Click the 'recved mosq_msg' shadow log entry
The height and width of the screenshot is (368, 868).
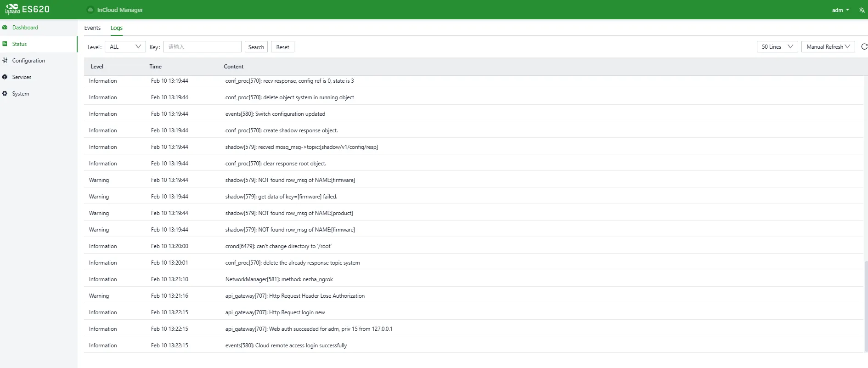coord(473,147)
